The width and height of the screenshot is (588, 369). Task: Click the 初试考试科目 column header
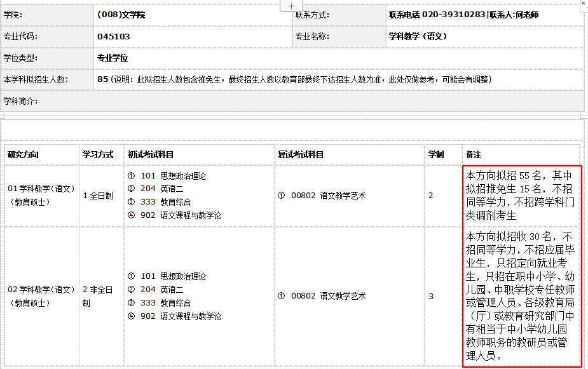(x=151, y=154)
